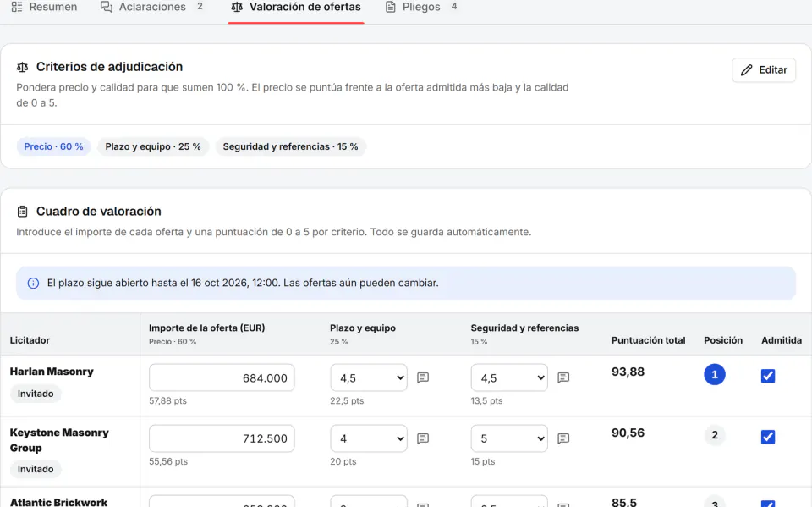Open comment for Keystone Masonry Seguridad y referencias
Image resolution: width=812 pixels, height=507 pixels.
563,438
